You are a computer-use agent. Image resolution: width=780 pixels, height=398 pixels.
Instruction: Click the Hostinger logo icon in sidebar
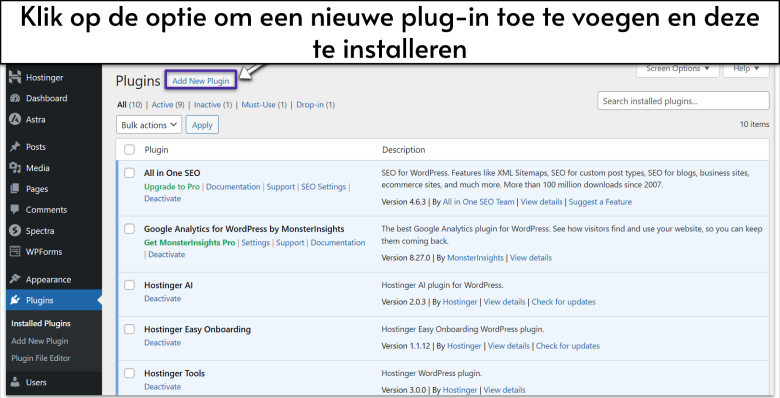15,77
